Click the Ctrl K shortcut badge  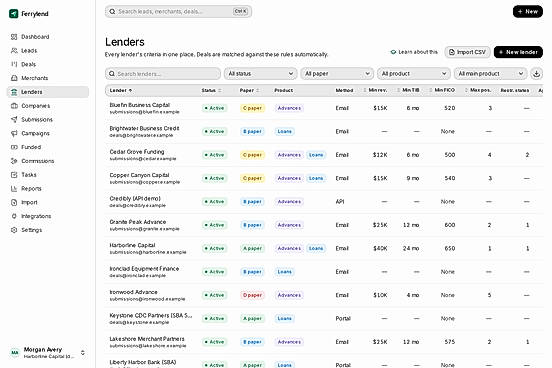click(240, 12)
